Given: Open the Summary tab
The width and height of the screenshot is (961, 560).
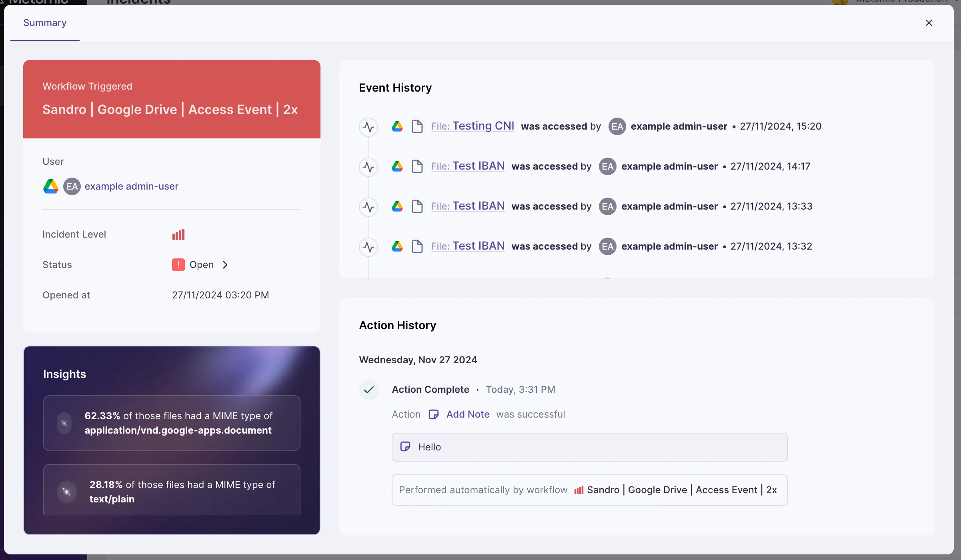Looking at the screenshot, I should coord(45,23).
